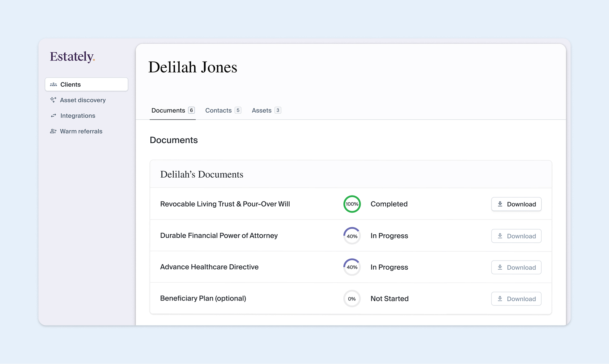
Task: Open Asset discovery in the sidebar
Action: [x=83, y=100]
